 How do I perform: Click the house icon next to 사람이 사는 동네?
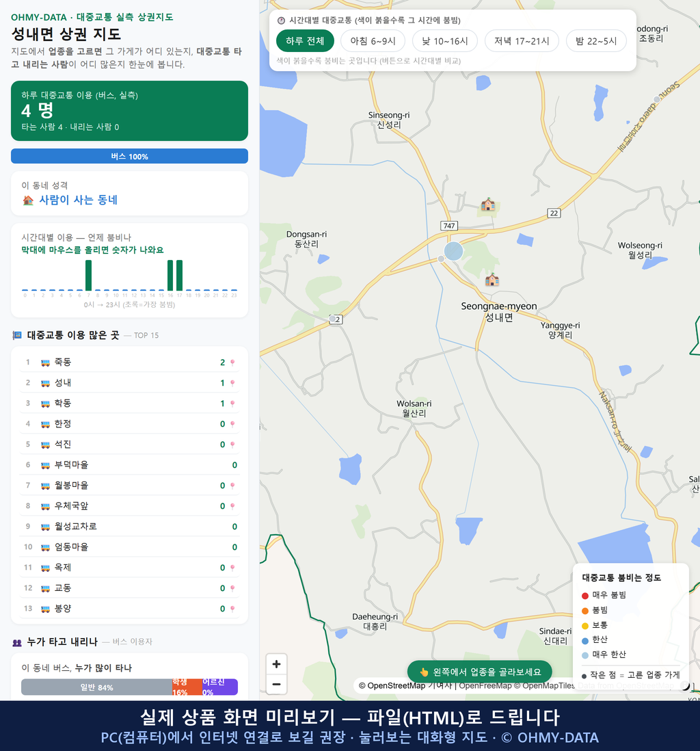[x=28, y=200]
